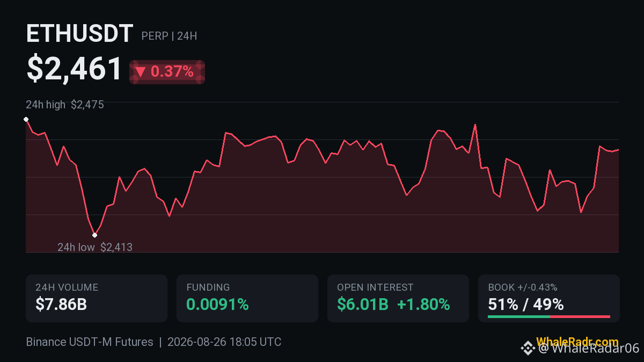Select the PERP | 24H label
The width and height of the screenshot is (644, 362).
(x=169, y=36)
